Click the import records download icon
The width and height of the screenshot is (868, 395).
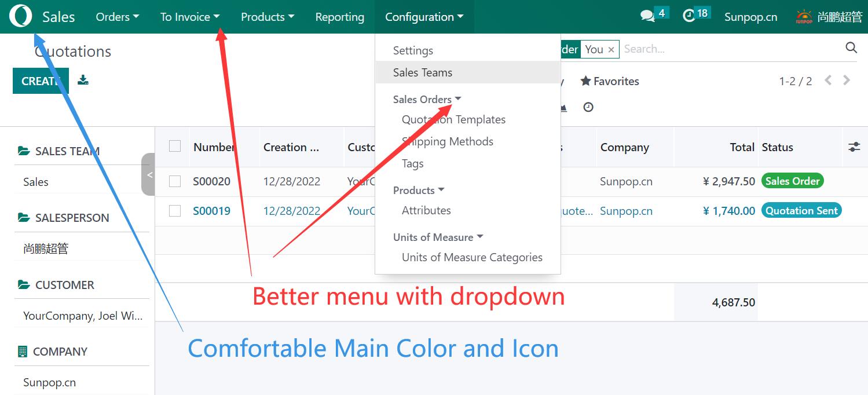click(x=83, y=80)
